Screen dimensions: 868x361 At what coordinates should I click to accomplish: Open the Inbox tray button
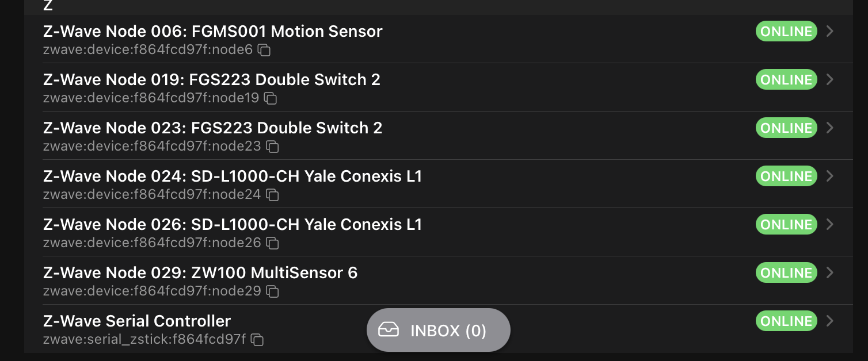(x=438, y=330)
